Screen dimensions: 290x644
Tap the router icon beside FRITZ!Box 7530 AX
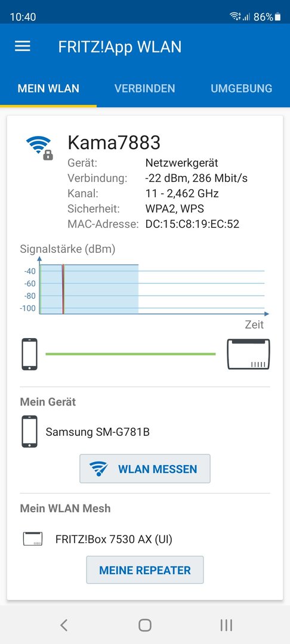(33, 539)
